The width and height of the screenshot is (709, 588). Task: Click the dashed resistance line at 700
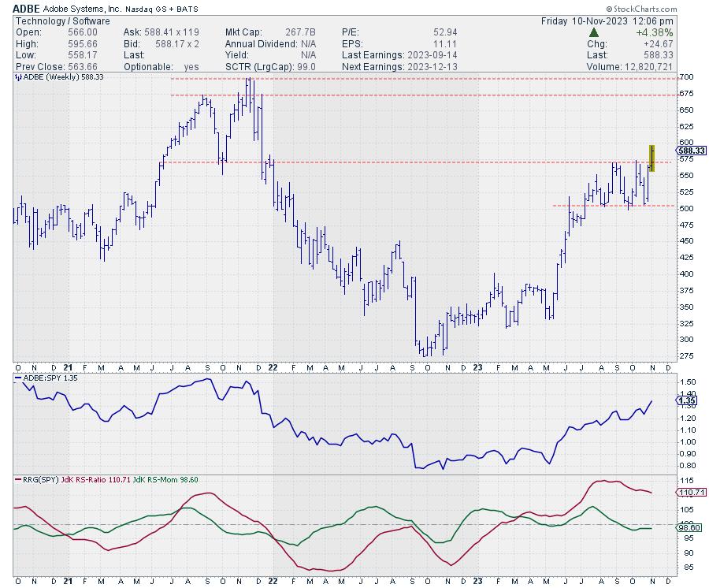pyautogui.click(x=394, y=79)
